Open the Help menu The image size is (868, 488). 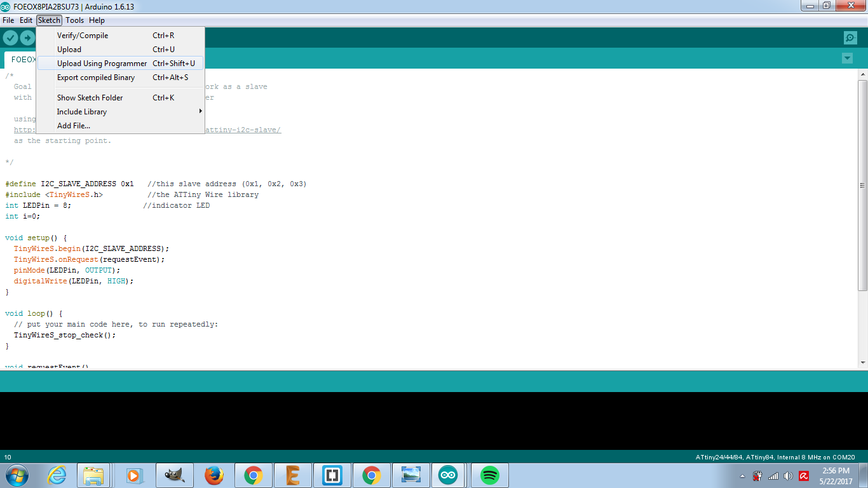97,20
